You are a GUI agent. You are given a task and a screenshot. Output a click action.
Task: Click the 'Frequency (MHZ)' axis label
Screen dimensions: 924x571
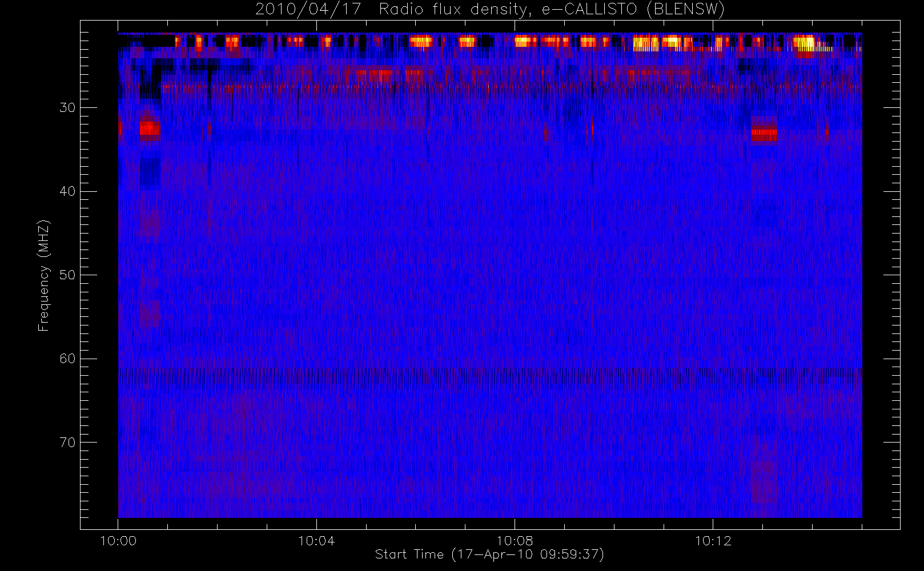pyautogui.click(x=43, y=275)
